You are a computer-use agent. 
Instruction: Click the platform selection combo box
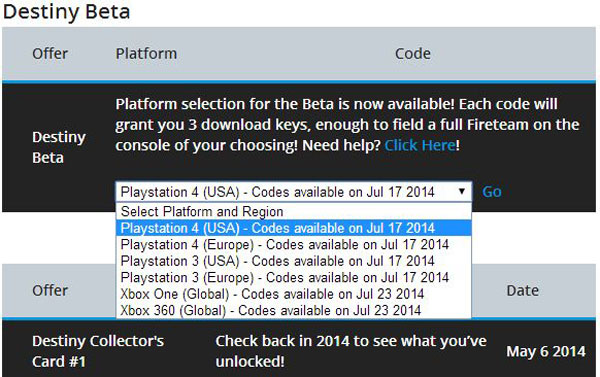tap(293, 192)
